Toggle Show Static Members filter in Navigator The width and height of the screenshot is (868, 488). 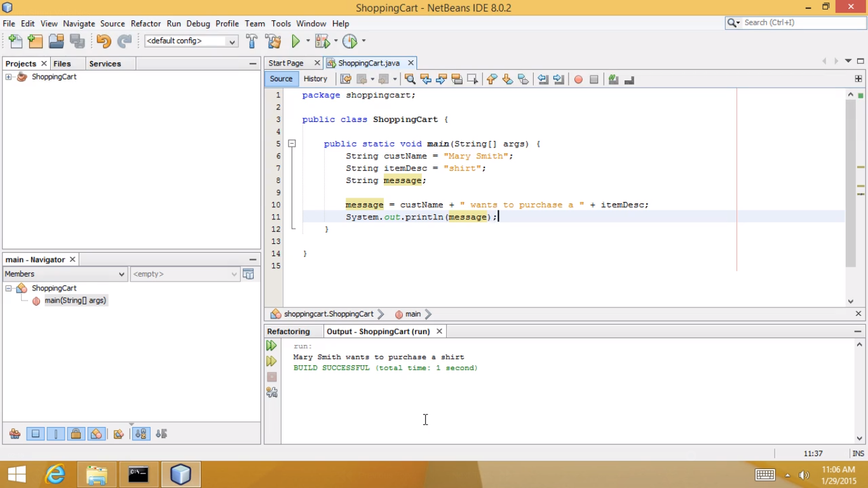tap(56, 434)
